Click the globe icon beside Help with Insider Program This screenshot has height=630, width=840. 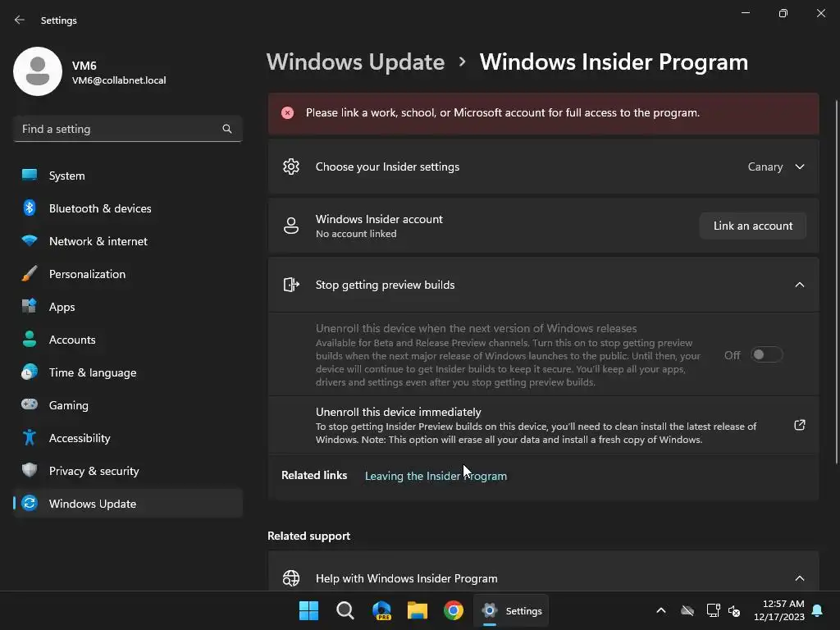point(291,578)
